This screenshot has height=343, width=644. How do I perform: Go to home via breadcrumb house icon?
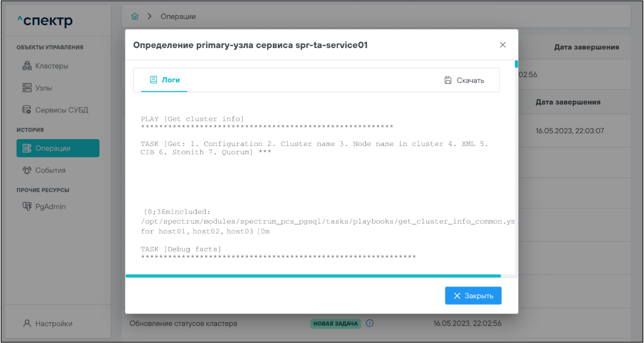(135, 16)
